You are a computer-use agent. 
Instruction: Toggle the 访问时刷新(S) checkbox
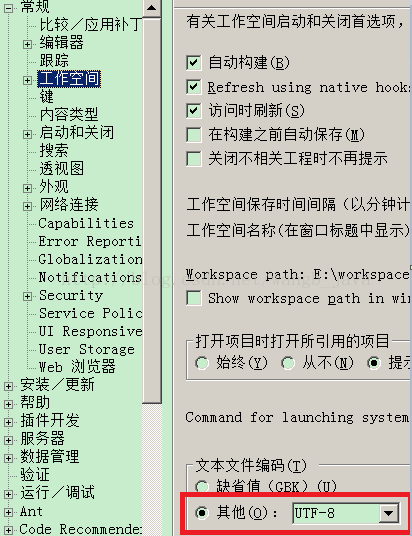click(194, 111)
